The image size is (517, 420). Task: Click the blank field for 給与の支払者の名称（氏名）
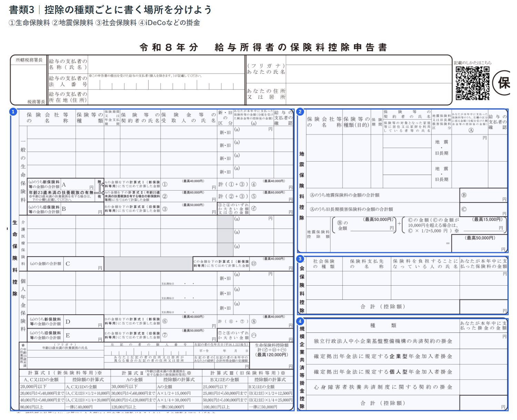coord(166,64)
